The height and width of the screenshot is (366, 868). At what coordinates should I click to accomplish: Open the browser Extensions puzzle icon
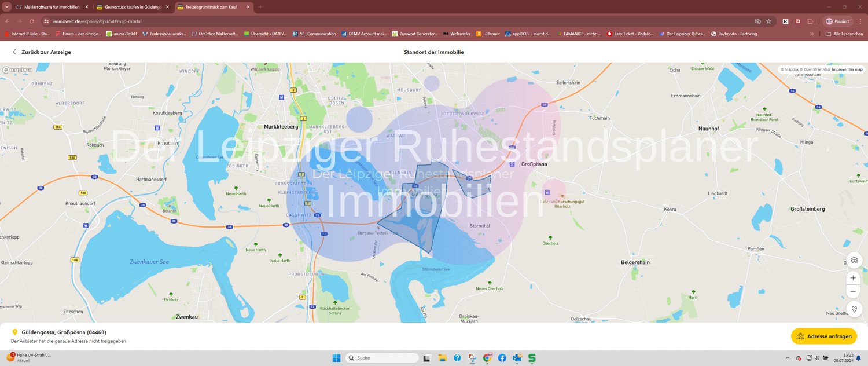810,21
